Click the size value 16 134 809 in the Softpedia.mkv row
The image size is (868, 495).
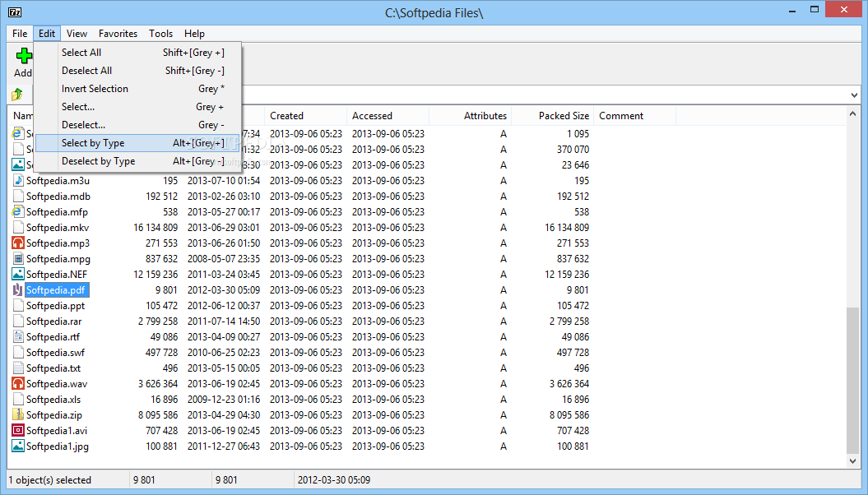(155, 227)
